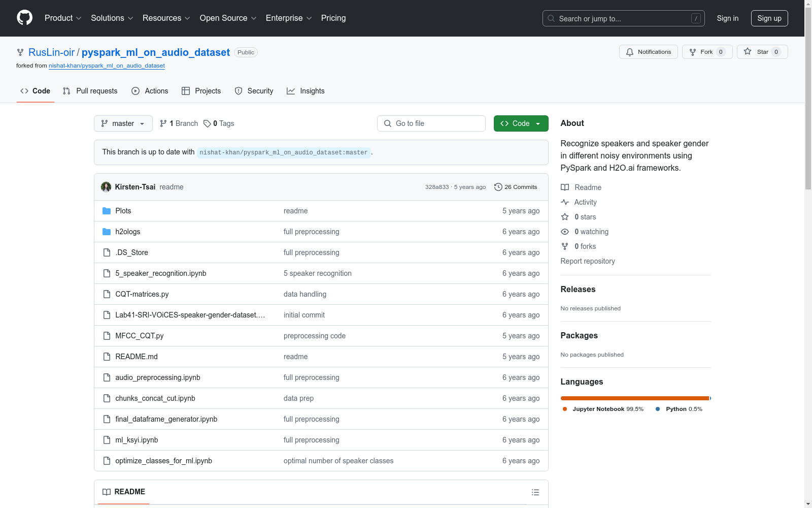Click the Fork button

(707, 52)
